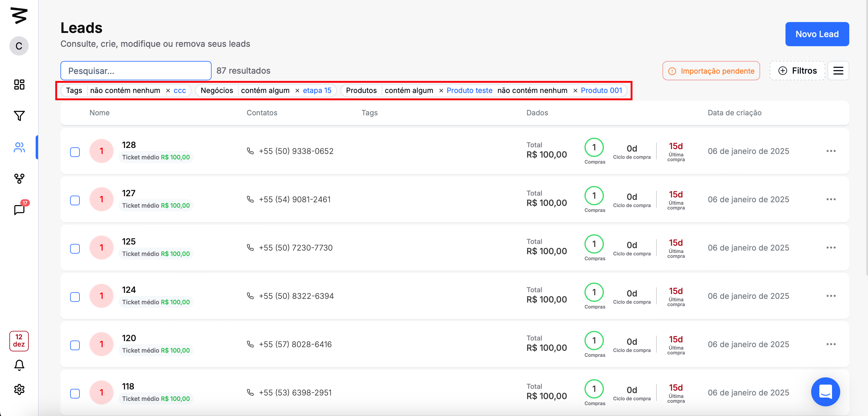The height and width of the screenshot is (416, 868).
Task: Open the blue support chat bubble
Action: pos(825,392)
